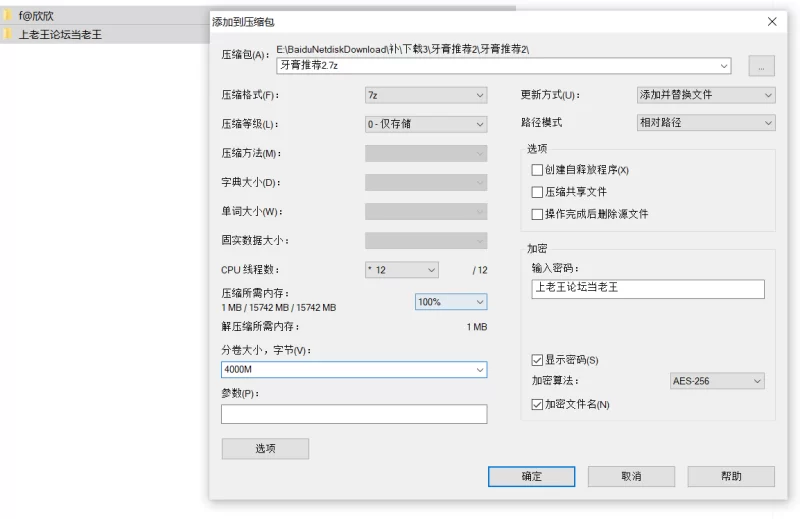This screenshot has height=519, width=800.
Task: Click the 1 MB / 15742 MB memory text
Action: pos(279,308)
